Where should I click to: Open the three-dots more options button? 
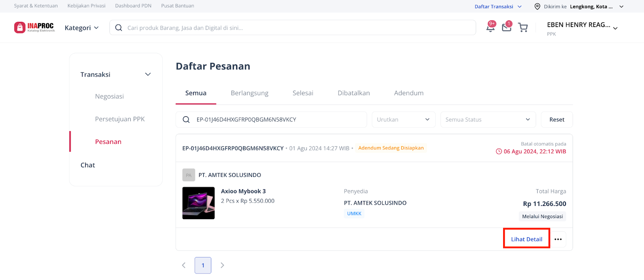(x=558, y=239)
